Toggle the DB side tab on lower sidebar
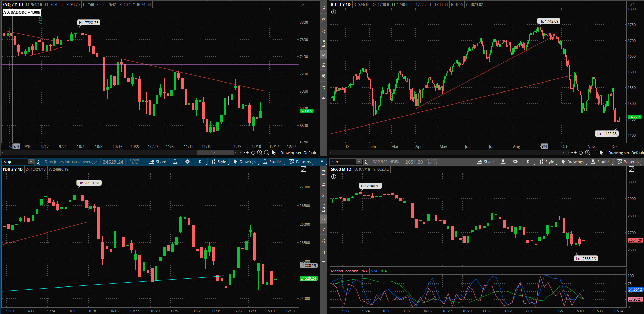 [323, 241]
